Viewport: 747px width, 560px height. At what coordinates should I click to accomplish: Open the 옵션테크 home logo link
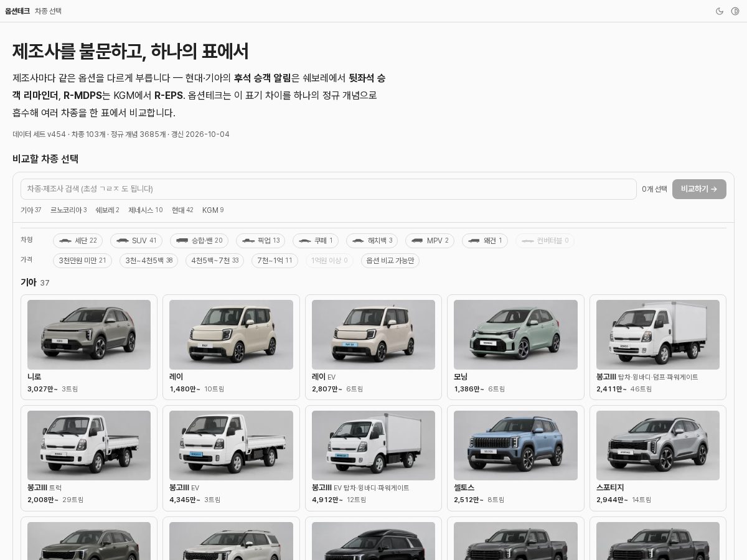(17, 11)
